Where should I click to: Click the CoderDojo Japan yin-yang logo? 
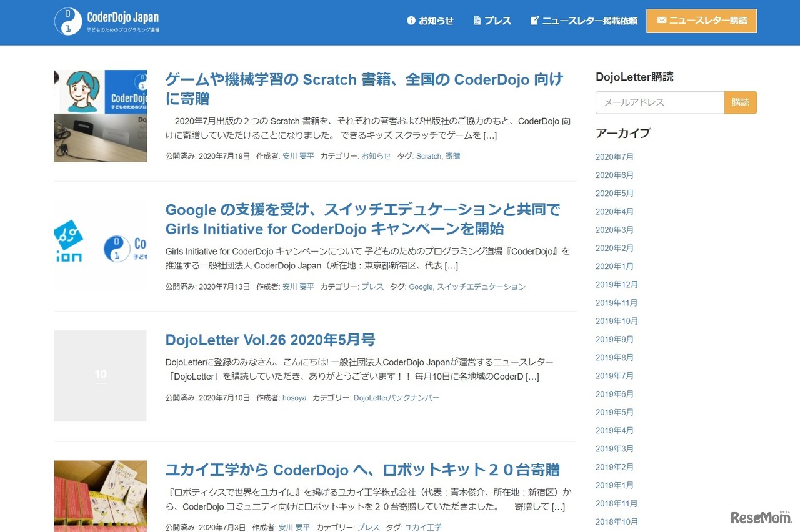tap(68, 21)
